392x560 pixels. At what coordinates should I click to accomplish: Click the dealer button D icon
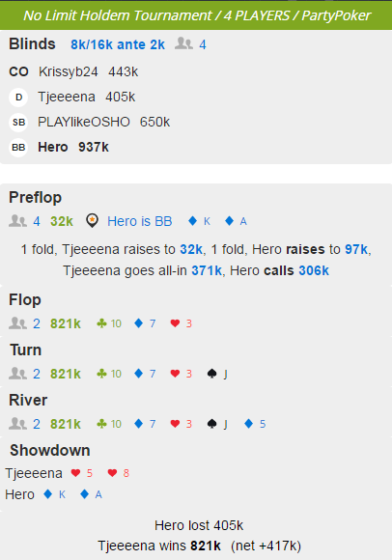coord(18,98)
